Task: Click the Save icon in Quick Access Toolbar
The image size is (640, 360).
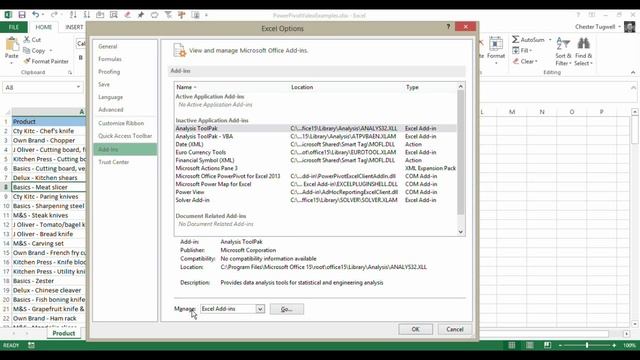Action: pyautogui.click(x=22, y=15)
